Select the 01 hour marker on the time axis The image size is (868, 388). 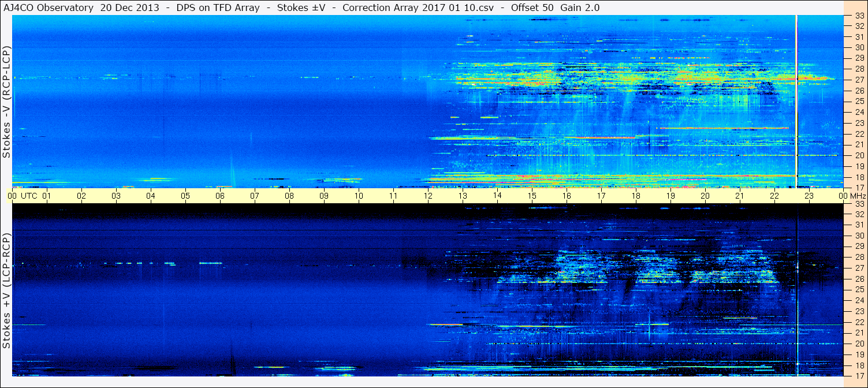pyautogui.click(x=47, y=196)
